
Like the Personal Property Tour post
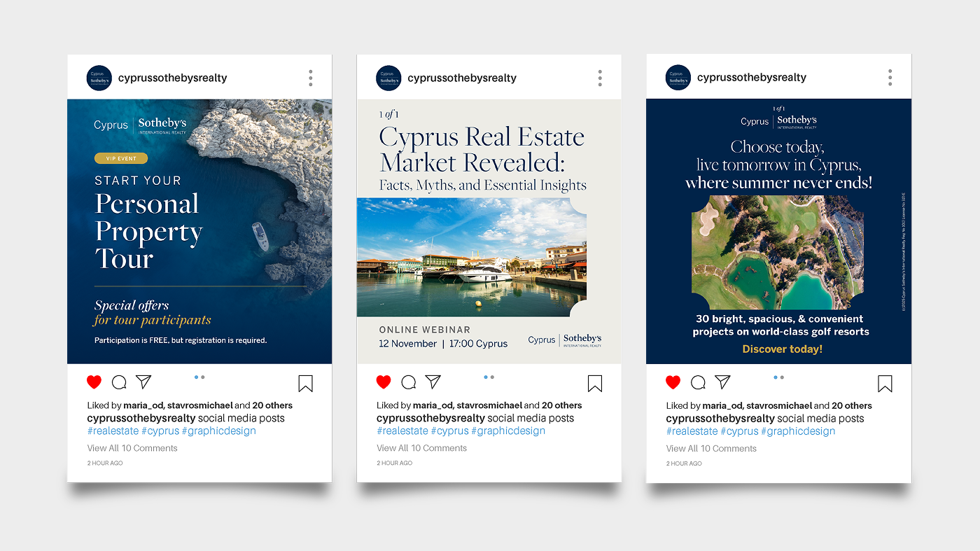tap(94, 382)
